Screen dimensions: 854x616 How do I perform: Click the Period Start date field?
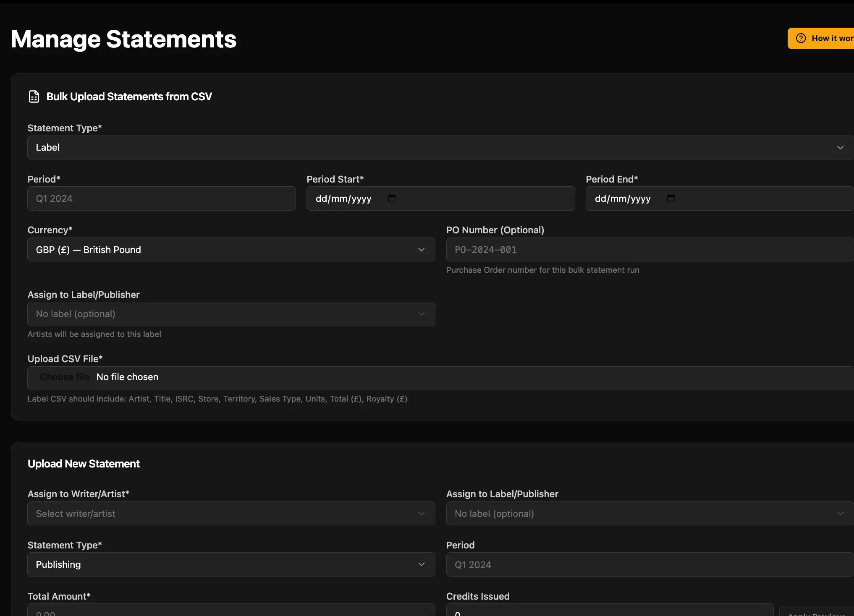(440, 198)
